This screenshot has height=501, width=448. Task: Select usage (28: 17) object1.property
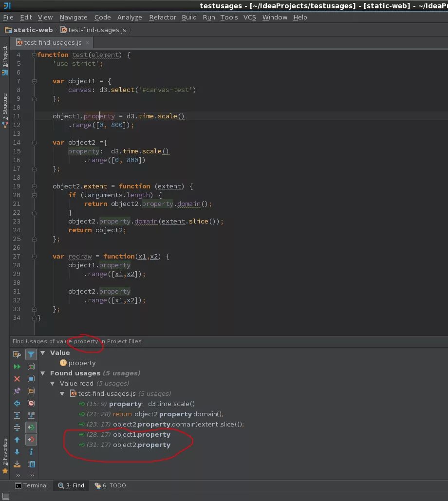pyautogui.click(x=125, y=434)
